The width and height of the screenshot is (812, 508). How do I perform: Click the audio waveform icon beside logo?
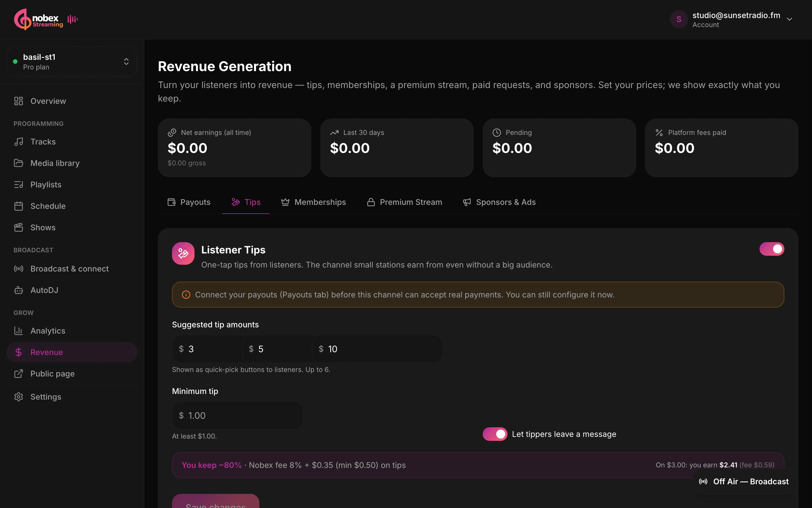click(x=72, y=19)
